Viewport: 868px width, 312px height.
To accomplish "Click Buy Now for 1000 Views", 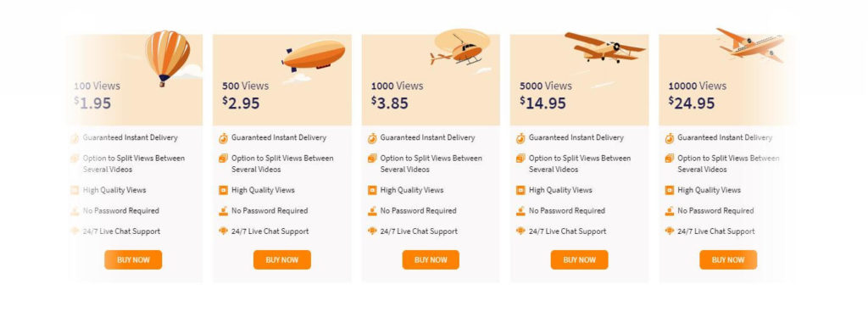I will (x=431, y=259).
